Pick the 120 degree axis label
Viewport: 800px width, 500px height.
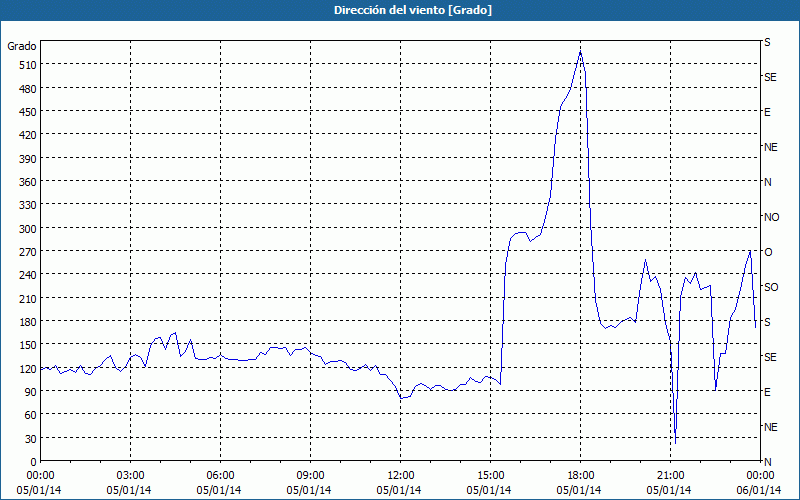point(28,368)
